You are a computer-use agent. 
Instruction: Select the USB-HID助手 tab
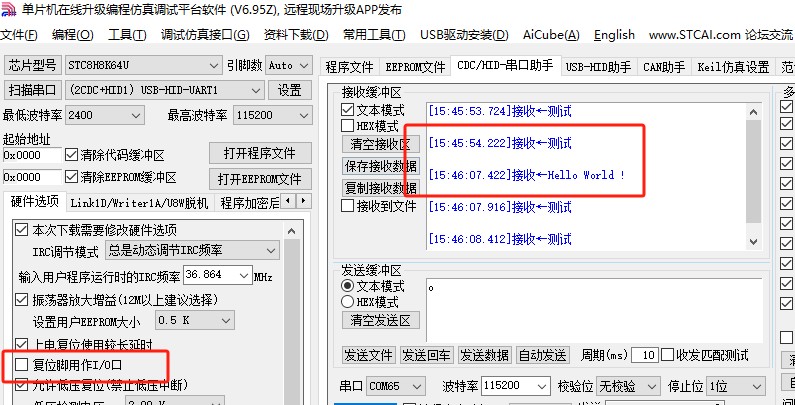tap(598, 66)
